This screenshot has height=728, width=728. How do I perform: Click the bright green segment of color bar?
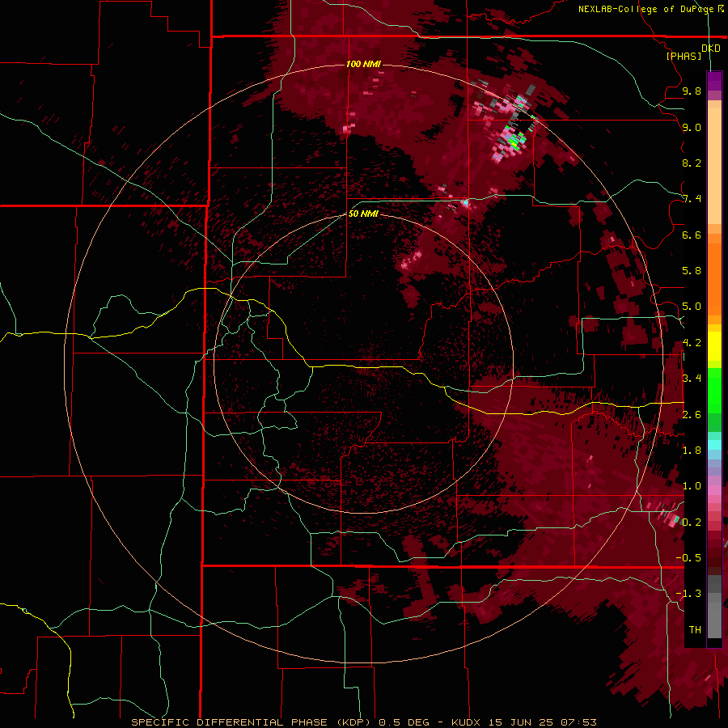click(714, 390)
